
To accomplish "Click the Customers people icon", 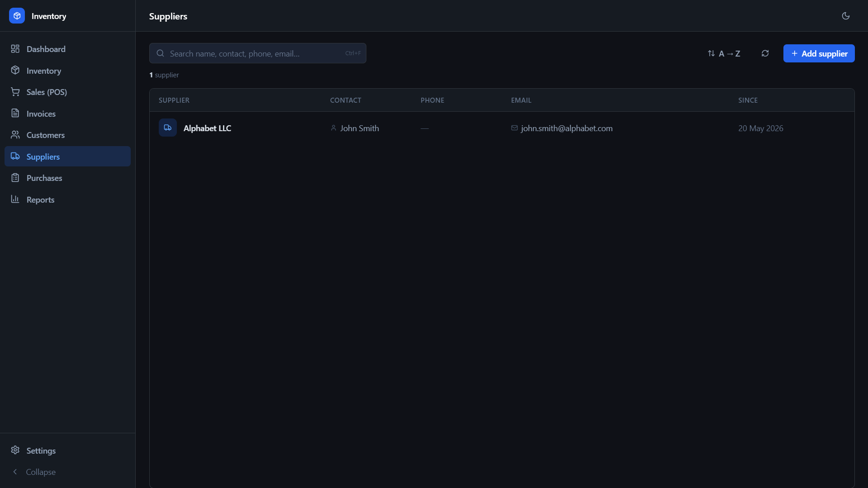I will tap(15, 134).
